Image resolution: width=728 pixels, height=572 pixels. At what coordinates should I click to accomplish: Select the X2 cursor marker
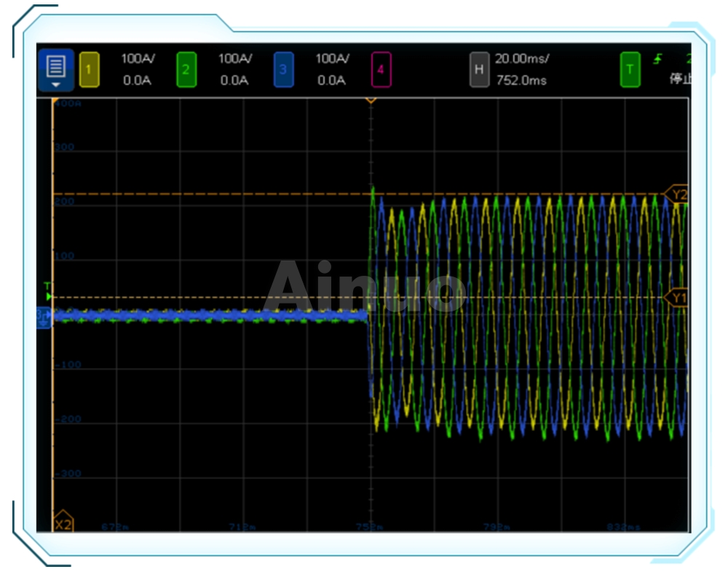coord(63,523)
